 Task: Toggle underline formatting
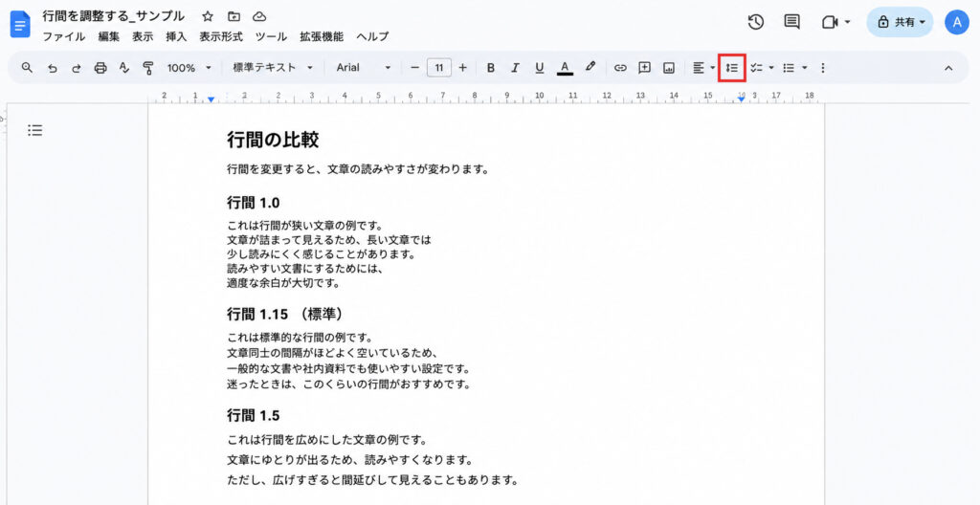540,68
